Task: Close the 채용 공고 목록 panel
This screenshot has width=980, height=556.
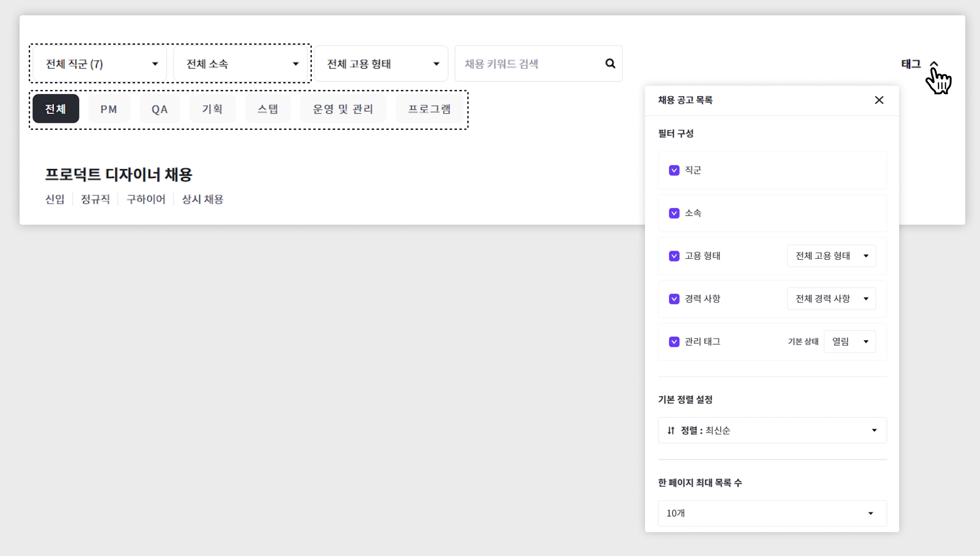Action: (879, 100)
